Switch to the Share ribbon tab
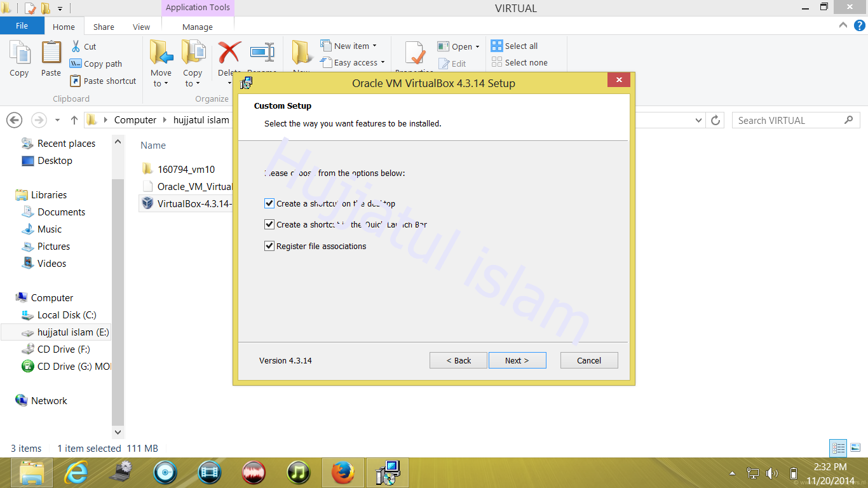868x488 pixels. (x=104, y=27)
